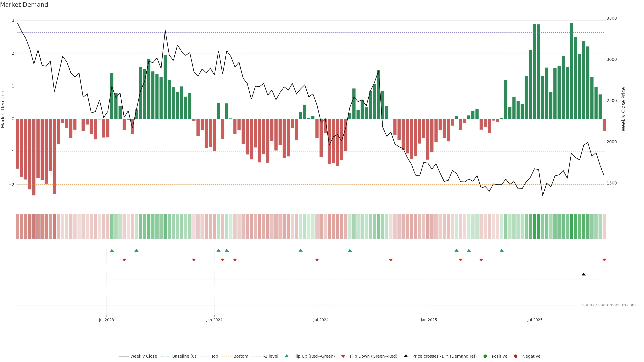Click the darkest green heat strip cell in 2025
This screenshot has width=644, height=362.
571,226
